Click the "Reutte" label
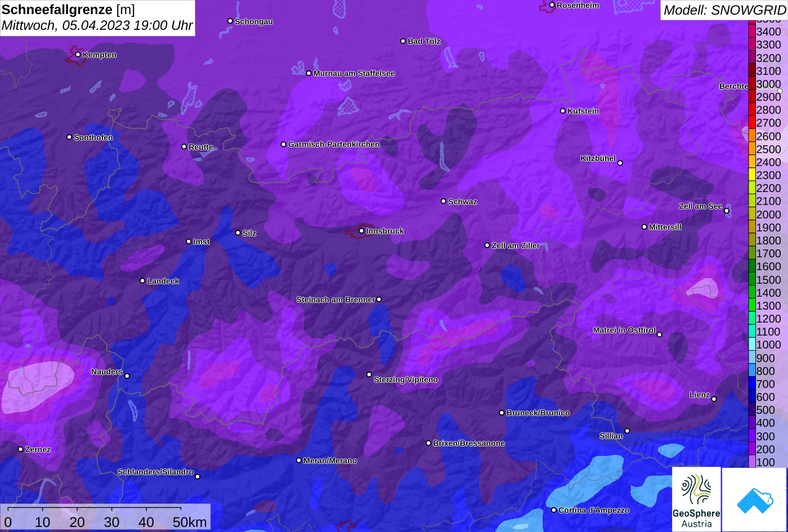The width and height of the screenshot is (788, 532). click(201, 147)
